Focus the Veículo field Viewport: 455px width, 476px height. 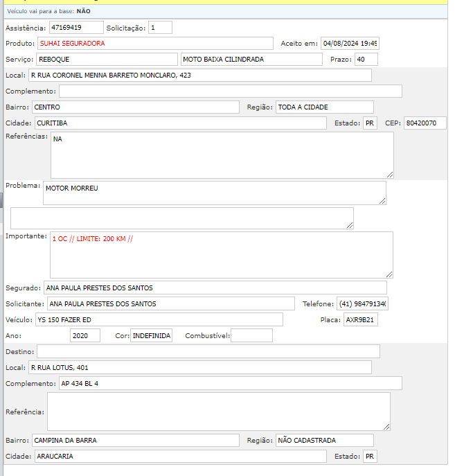point(158,319)
